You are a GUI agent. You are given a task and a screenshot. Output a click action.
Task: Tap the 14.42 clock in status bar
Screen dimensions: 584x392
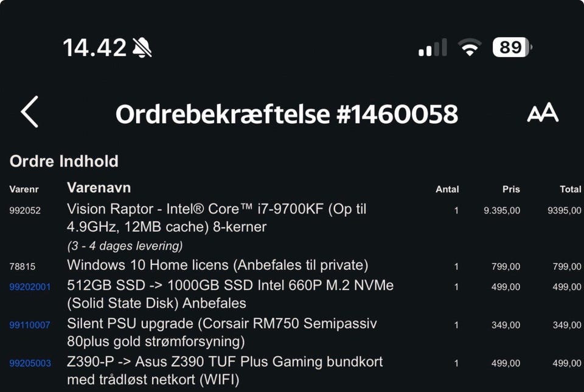(x=95, y=47)
